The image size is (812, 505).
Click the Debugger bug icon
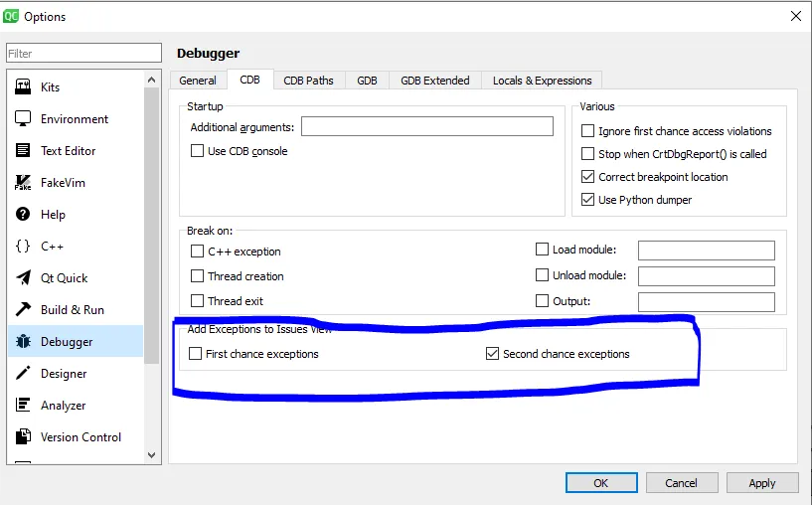(x=23, y=341)
